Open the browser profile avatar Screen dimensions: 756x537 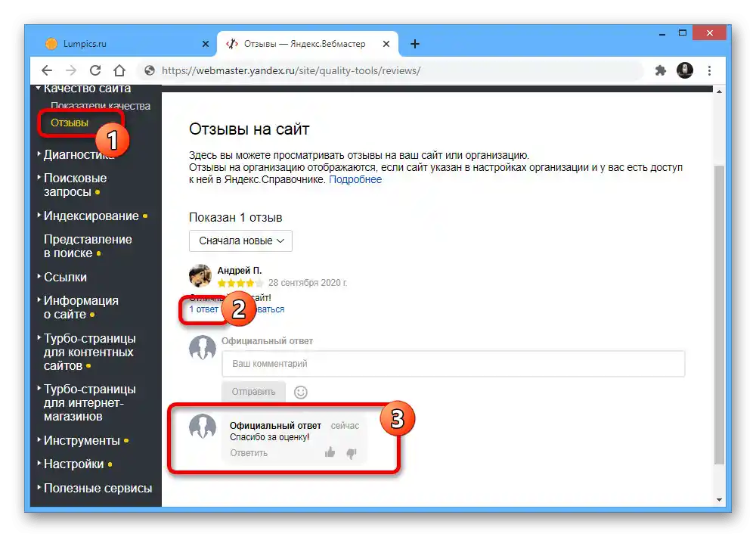click(685, 70)
